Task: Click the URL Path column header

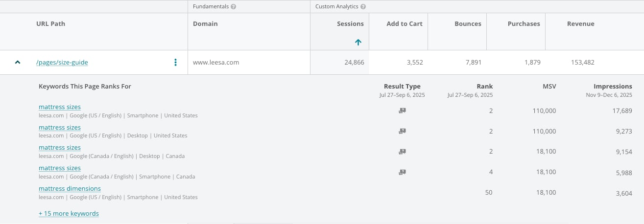Action: coord(50,23)
